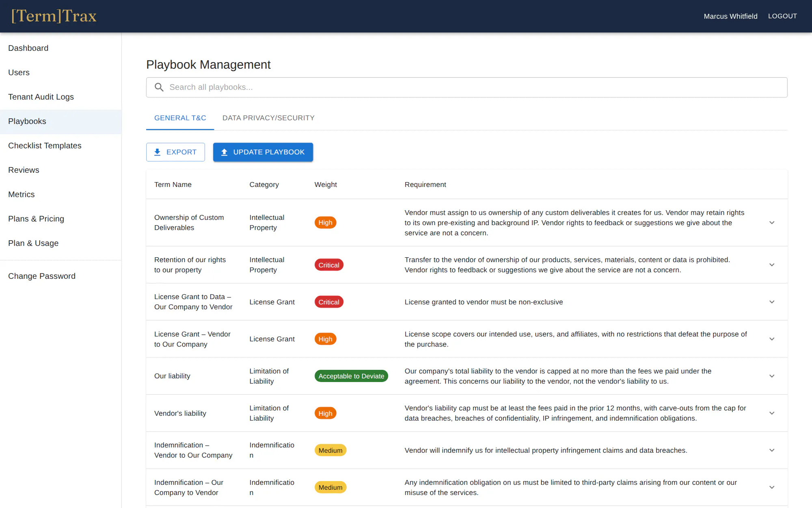Expand the Our liability row
The height and width of the screenshot is (508, 812).
(x=772, y=376)
